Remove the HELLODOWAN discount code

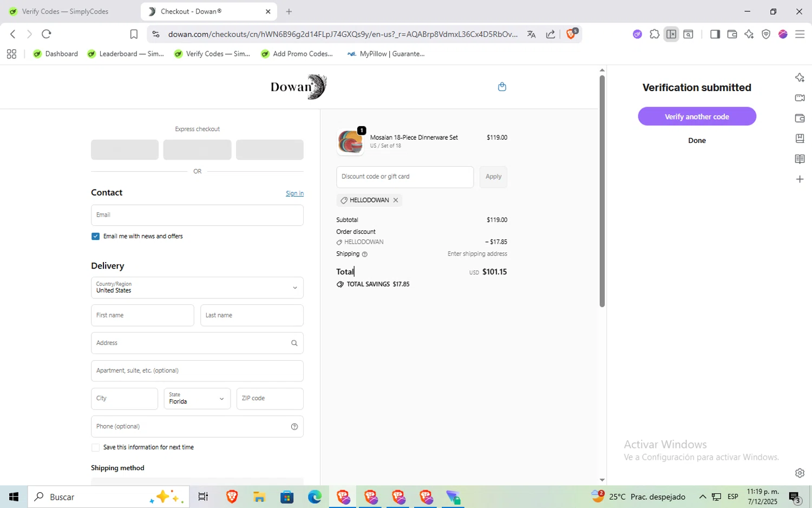[x=396, y=200]
